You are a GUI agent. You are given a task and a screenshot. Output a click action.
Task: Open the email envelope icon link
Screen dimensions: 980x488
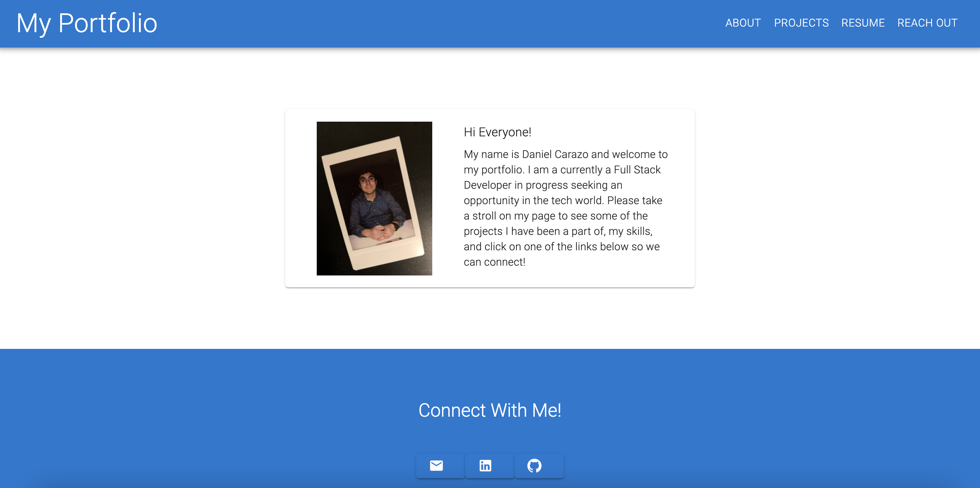point(436,465)
